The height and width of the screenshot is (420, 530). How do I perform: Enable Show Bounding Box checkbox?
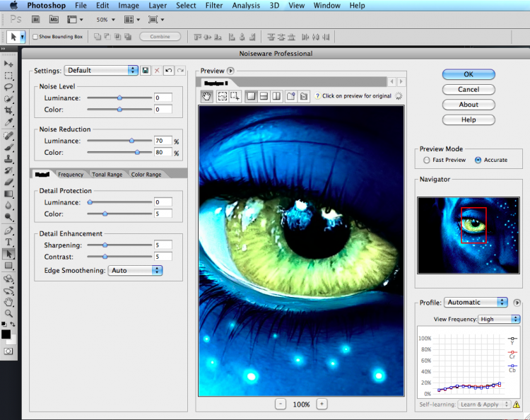click(x=35, y=37)
